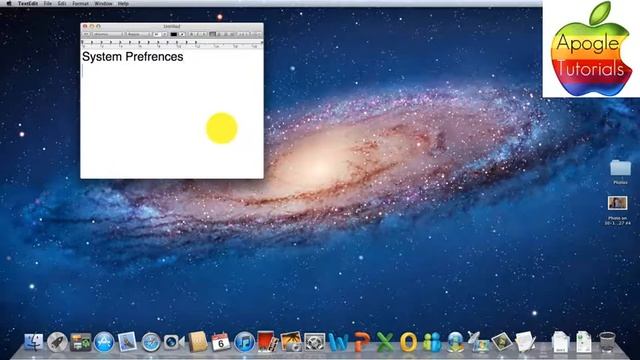Screen dimensions: 640x360
Task: Open the Trash in the dock
Action: click(607, 342)
